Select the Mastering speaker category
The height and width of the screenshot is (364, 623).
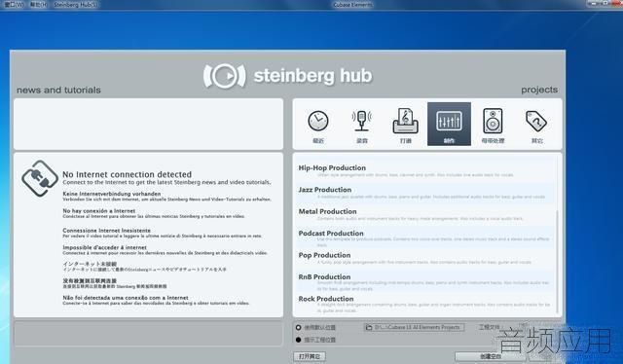tap(493, 126)
